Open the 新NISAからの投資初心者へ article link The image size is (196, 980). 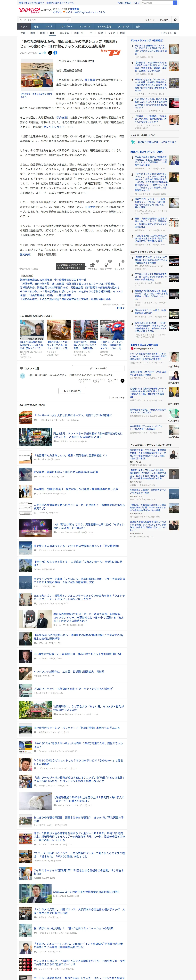tap(79, 637)
